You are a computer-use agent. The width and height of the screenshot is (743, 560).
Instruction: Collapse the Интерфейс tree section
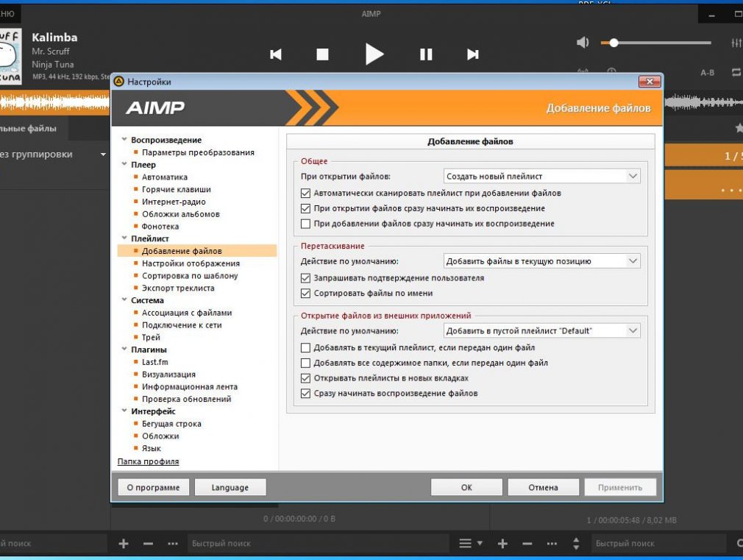(124, 411)
